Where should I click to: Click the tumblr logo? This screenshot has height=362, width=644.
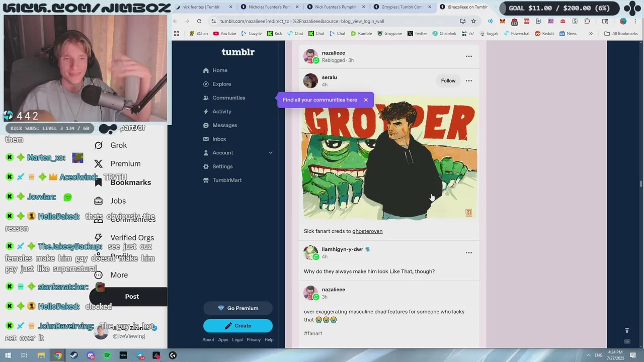[238, 52]
